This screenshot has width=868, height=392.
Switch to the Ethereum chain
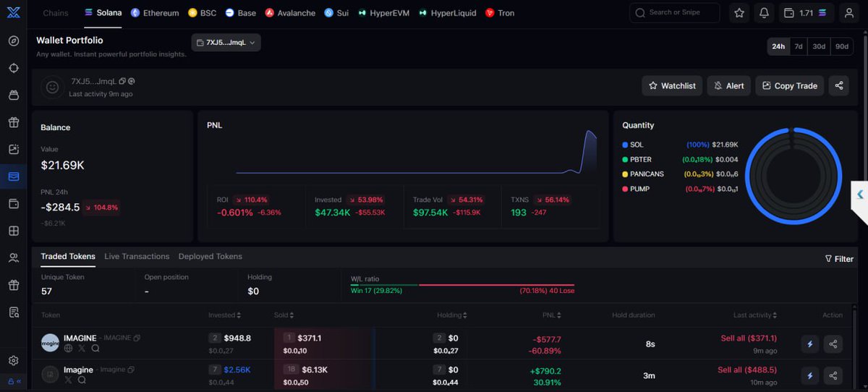[155, 13]
